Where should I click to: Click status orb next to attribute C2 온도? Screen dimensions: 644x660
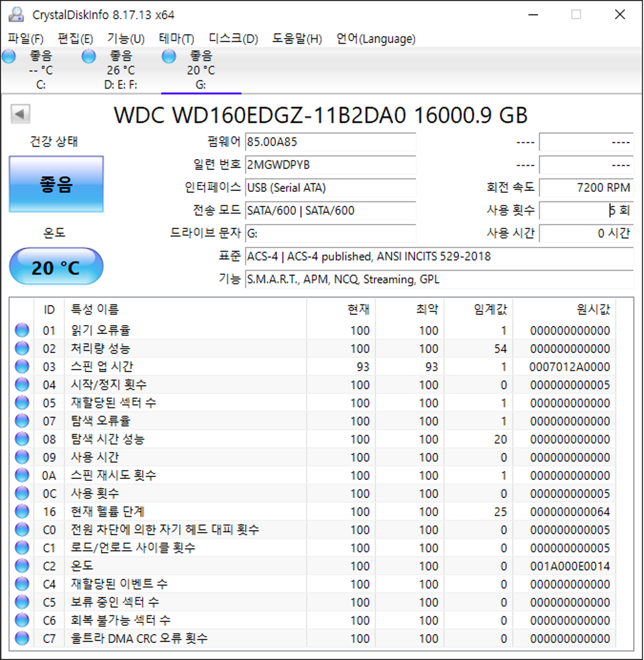[22, 566]
